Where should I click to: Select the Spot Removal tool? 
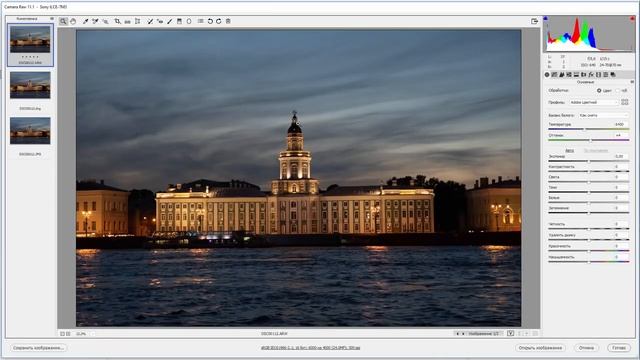click(150, 21)
